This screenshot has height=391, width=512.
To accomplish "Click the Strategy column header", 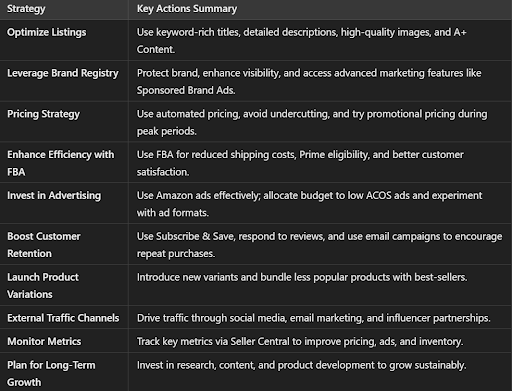I will (x=26, y=9).
